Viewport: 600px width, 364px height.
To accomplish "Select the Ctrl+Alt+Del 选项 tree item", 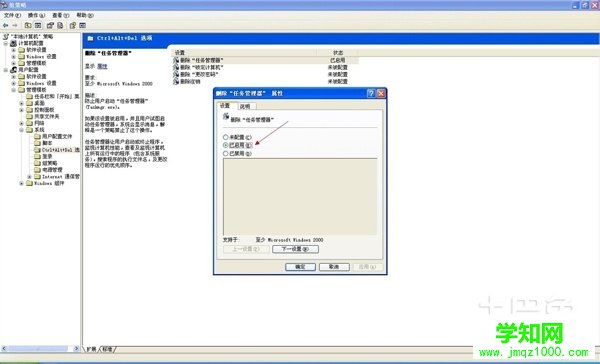I will (x=60, y=150).
